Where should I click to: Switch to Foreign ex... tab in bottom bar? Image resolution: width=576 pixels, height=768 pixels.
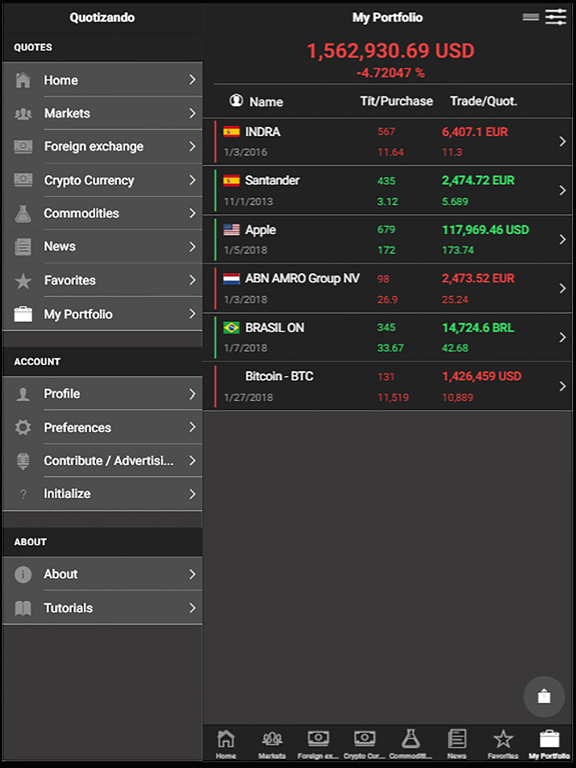click(x=318, y=745)
